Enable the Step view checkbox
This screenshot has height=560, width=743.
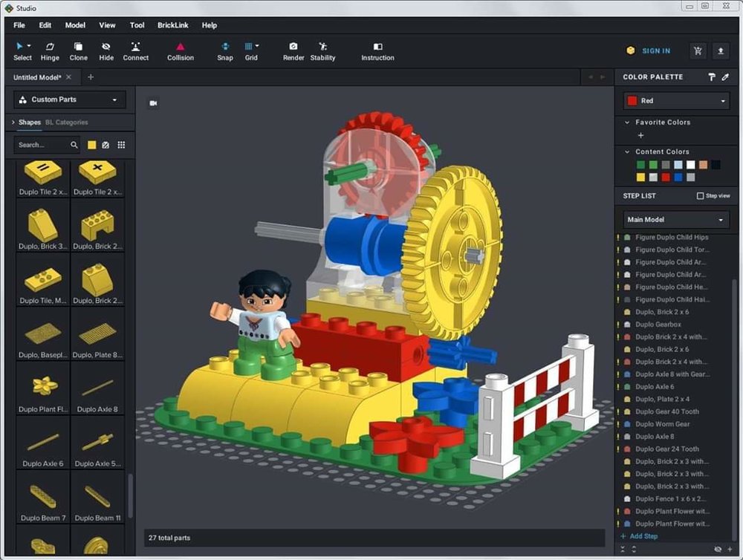[700, 195]
